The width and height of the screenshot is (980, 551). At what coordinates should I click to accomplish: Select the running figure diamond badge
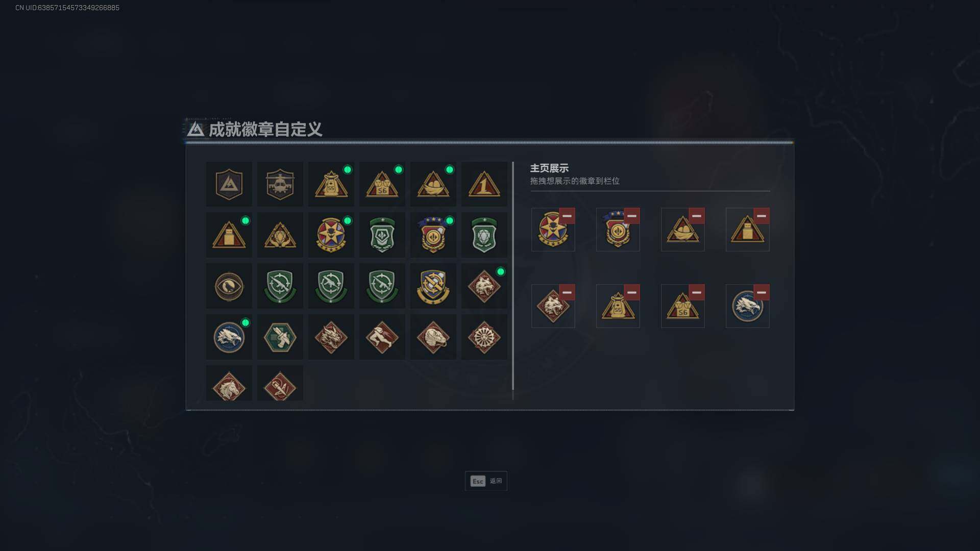pos(382,337)
